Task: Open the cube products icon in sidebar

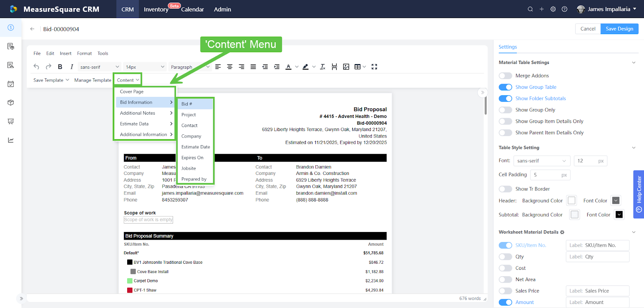Action: [x=11, y=103]
